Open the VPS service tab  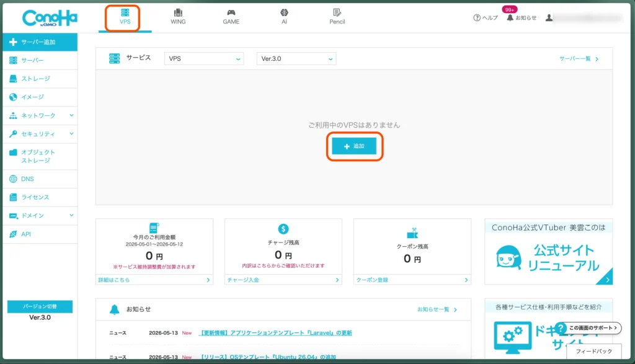(x=125, y=17)
